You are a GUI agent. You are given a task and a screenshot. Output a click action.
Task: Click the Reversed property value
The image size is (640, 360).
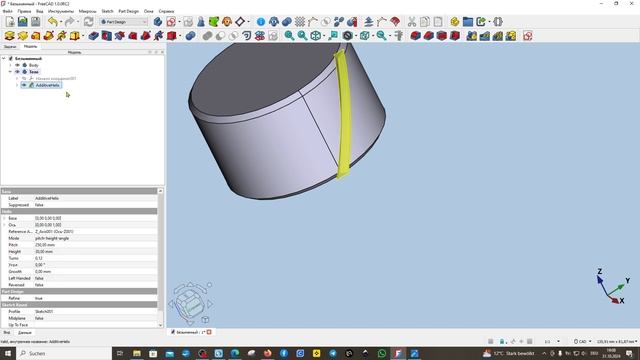coord(96,285)
